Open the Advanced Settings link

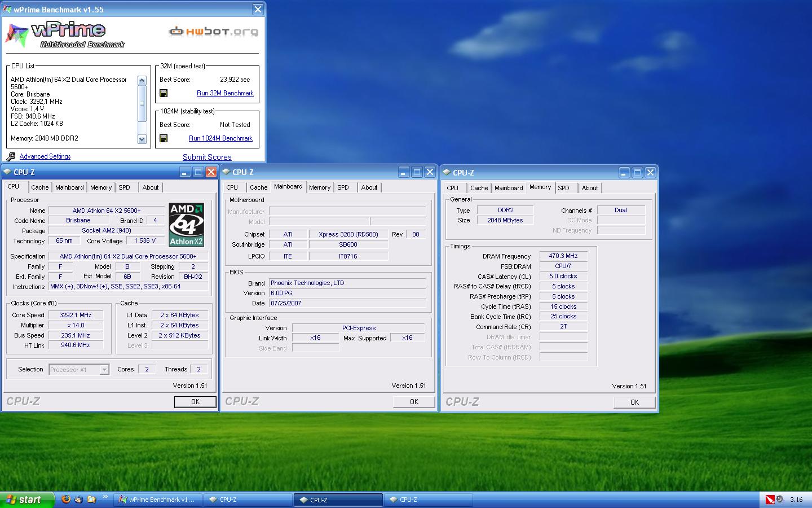pyautogui.click(x=45, y=156)
